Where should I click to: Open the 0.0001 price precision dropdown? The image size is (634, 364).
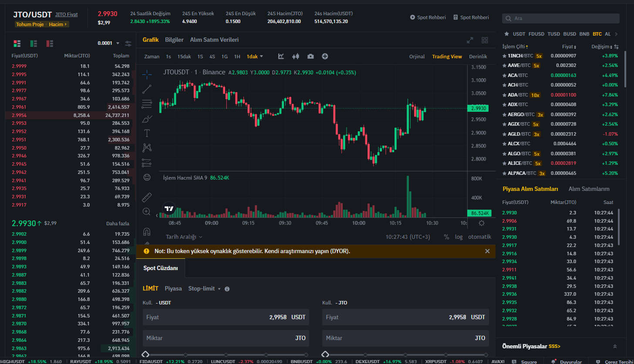click(x=108, y=43)
